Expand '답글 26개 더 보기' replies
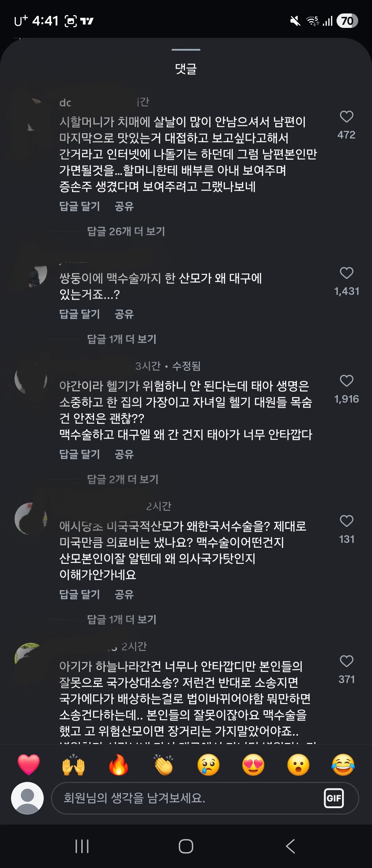This screenshot has height=868, width=372. (x=126, y=231)
